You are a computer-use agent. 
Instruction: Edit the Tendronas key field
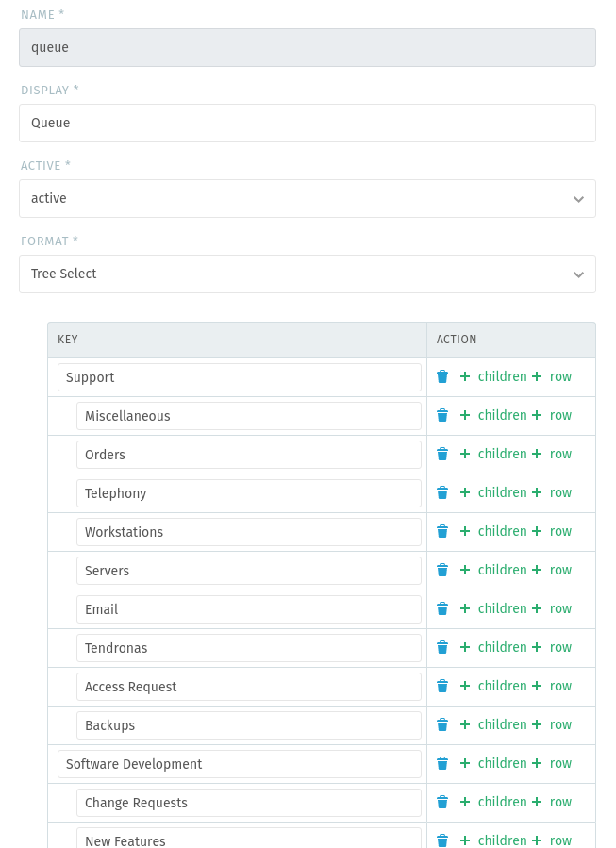tap(249, 648)
